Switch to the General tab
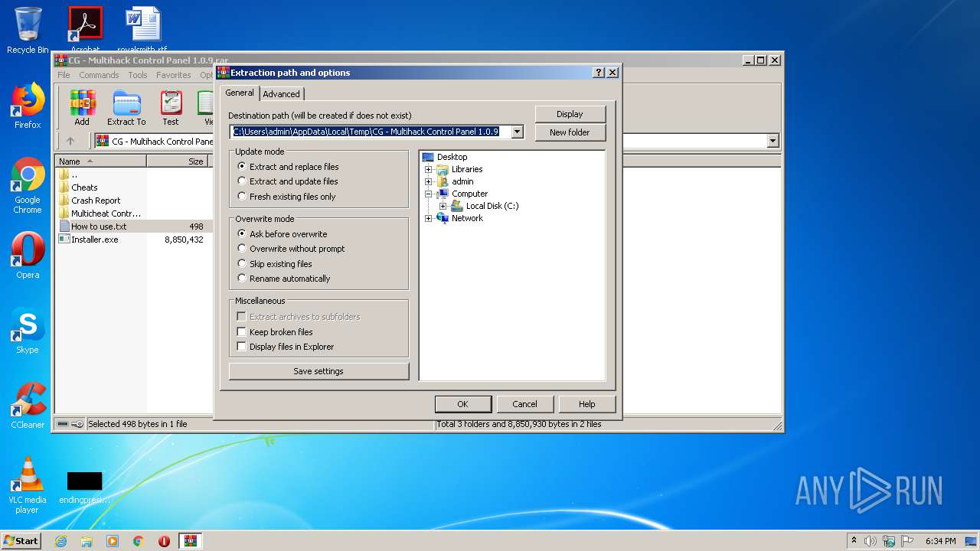 (x=240, y=93)
